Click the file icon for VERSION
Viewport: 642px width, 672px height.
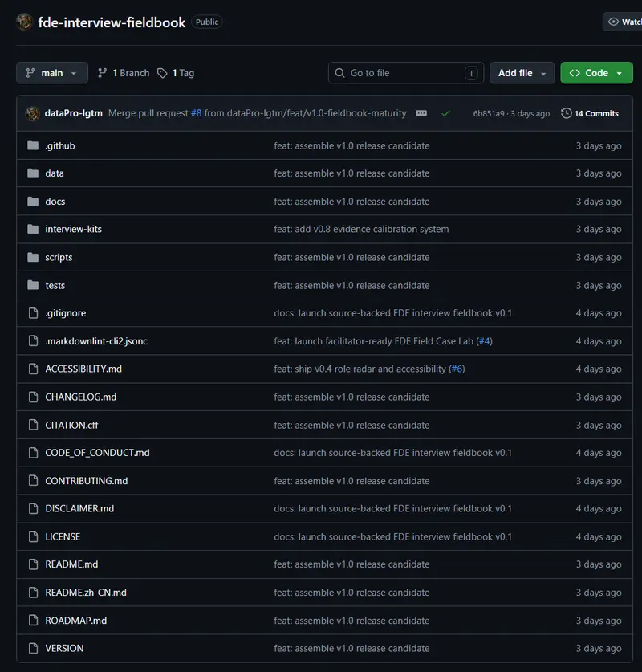click(33, 648)
